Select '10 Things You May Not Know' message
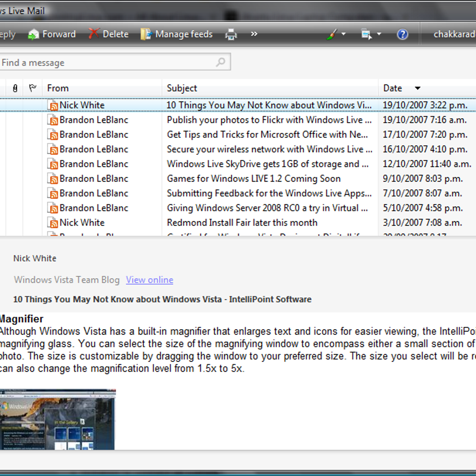 [238, 105]
